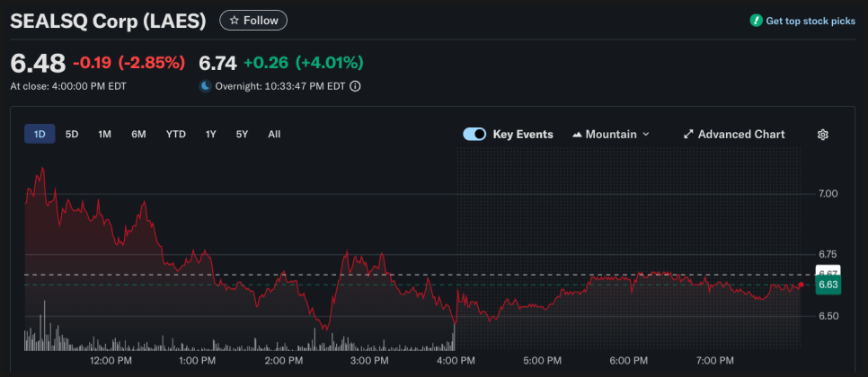
Task: Toggle the Key Events switch
Action: (474, 135)
